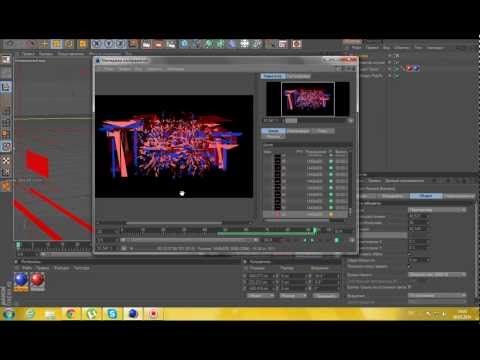Click the Coordinate System icon

click(133, 44)
